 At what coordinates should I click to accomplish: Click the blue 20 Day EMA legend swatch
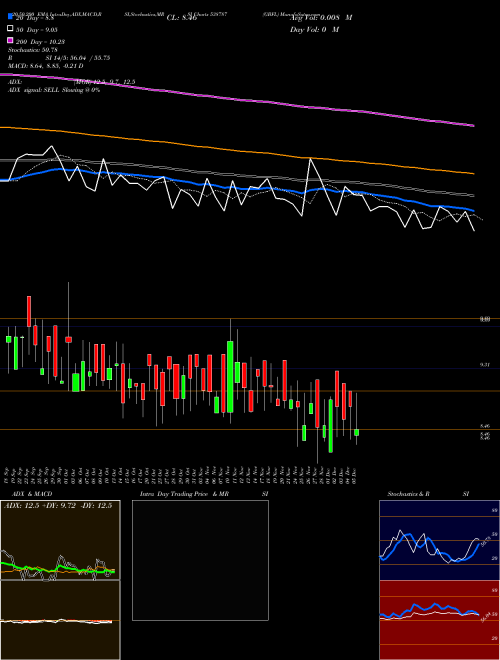point(10,17)
